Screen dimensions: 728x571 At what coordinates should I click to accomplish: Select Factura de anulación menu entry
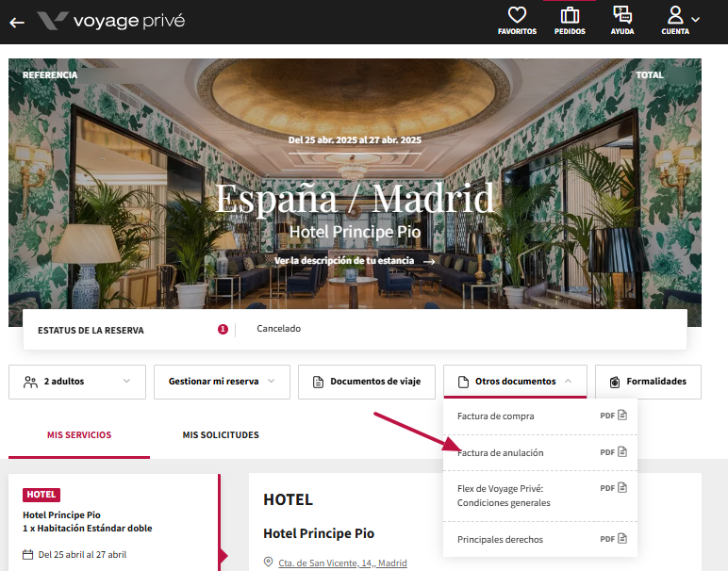click(x=540, y=452)
